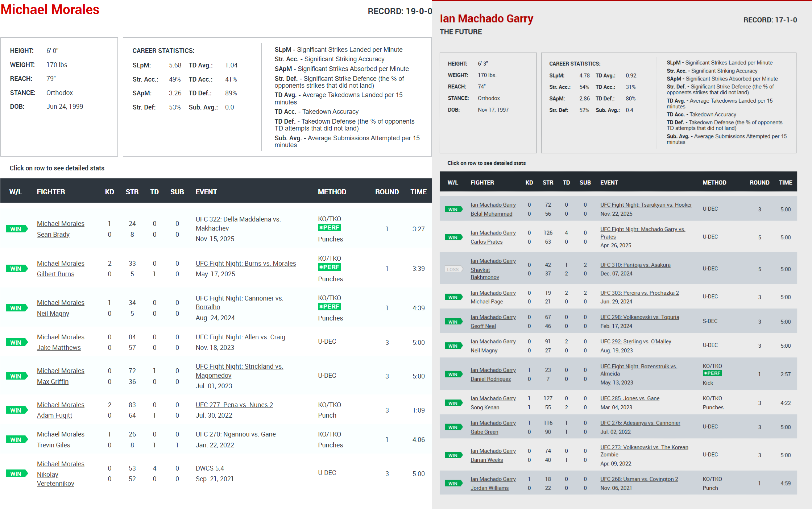812x509 pixels.
Task: Click LOSS badge on Shavkat Rakhmonov row
Action: 453,269
